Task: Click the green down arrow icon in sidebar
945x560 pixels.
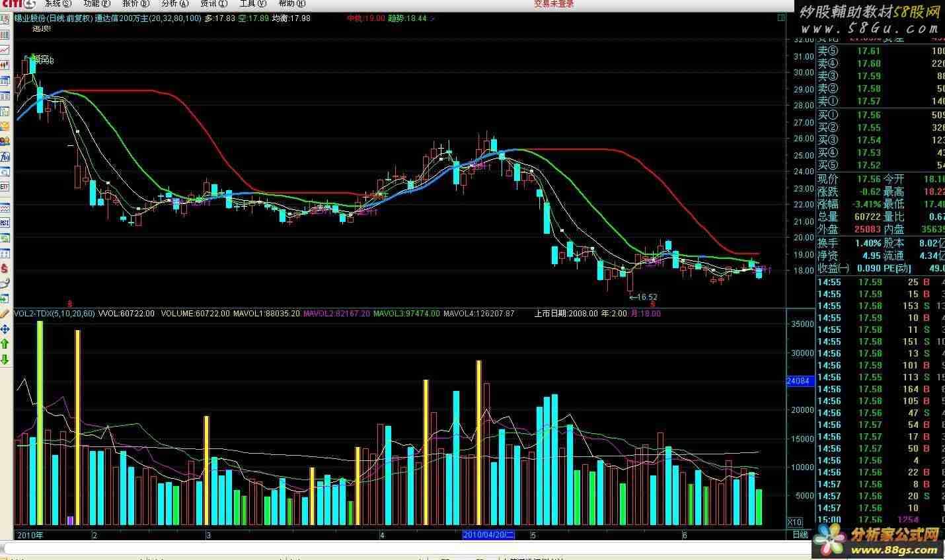Action: pos(5,359)
